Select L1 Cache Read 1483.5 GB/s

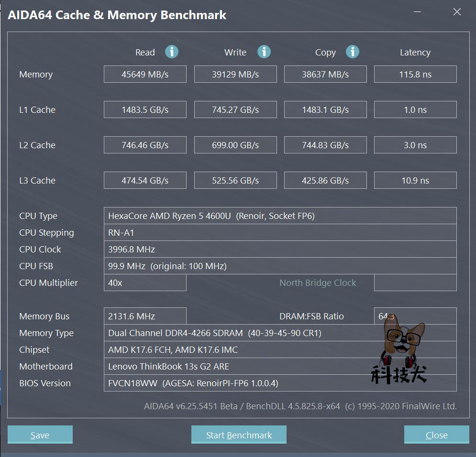pyautogui.click(x=145, y=109)
